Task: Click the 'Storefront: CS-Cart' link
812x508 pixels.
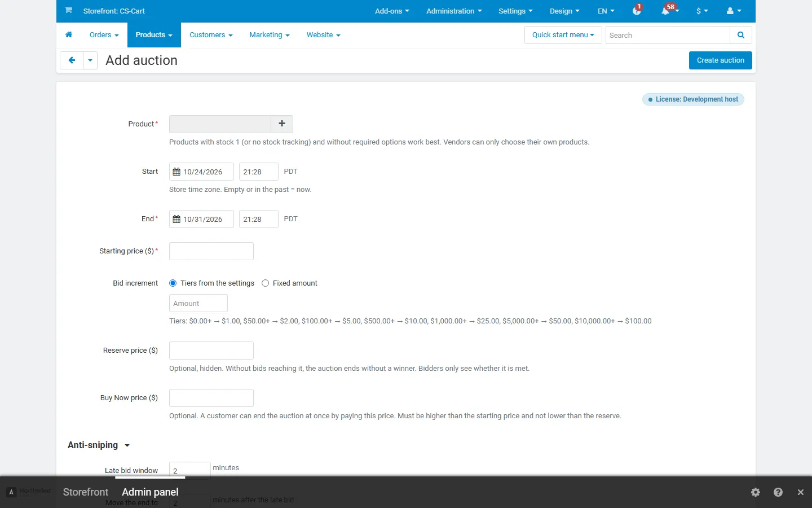Action: click(x=114, y=11)
